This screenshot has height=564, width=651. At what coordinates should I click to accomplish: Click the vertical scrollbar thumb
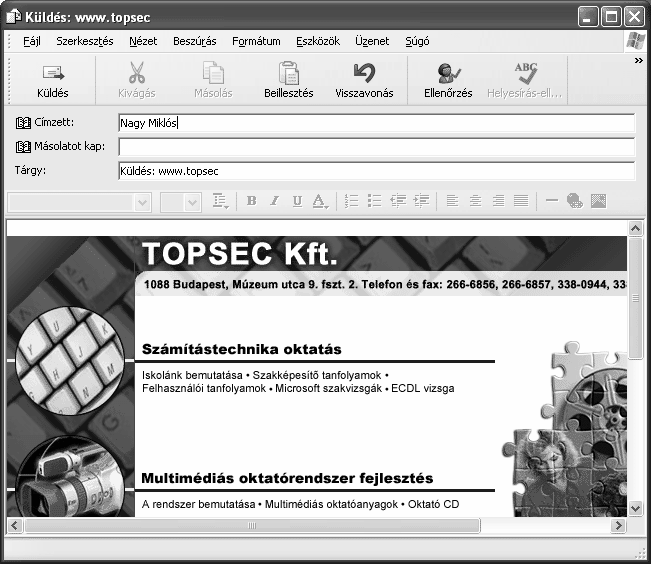click(636, 298)
